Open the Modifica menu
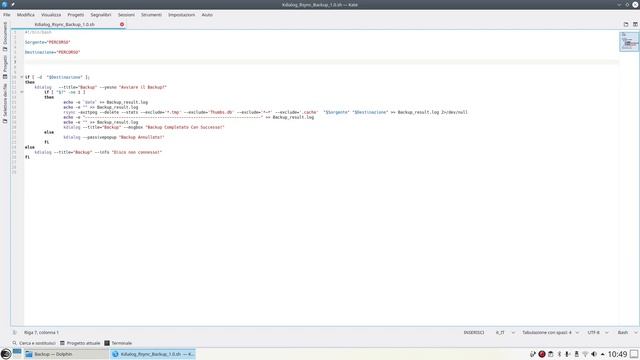 (x=26, y=15)
